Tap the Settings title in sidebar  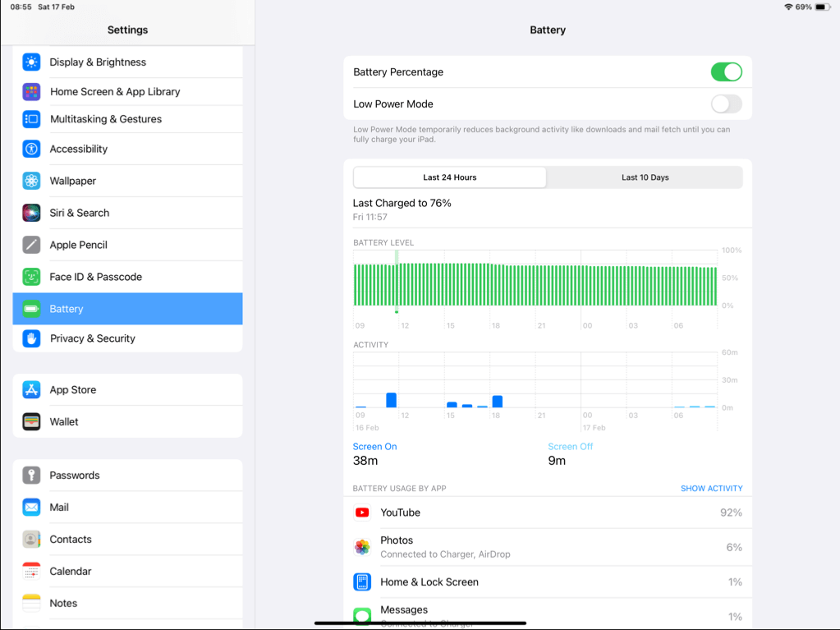(x=127, y=30)
